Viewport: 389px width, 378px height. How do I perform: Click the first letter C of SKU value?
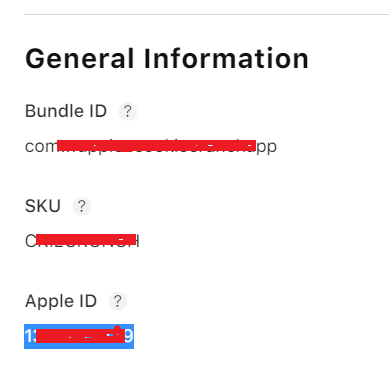coord(30,241)
